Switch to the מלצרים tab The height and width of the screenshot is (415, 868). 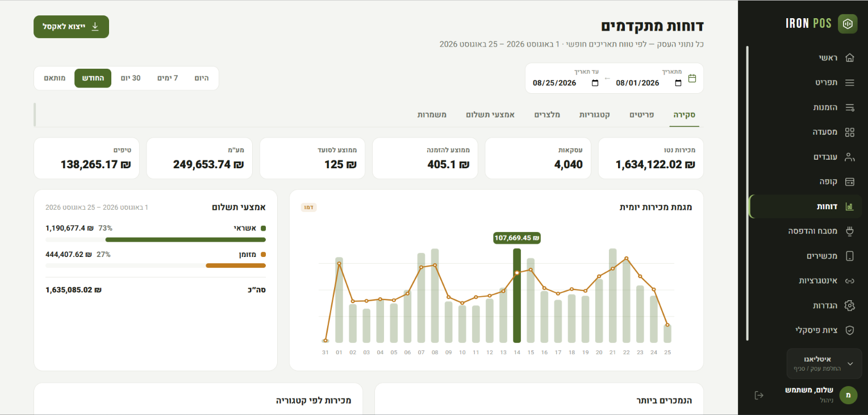pyautogui.click(x=547, y=115)
